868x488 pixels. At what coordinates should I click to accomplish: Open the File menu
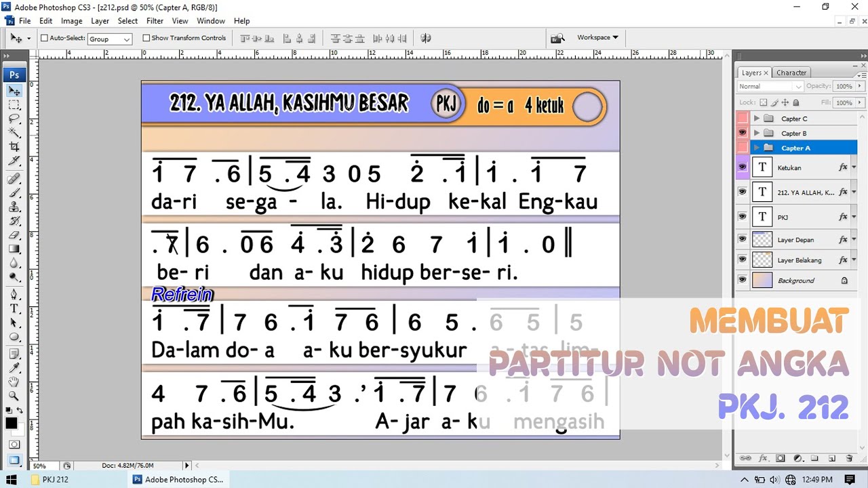(x=24, y=21)
